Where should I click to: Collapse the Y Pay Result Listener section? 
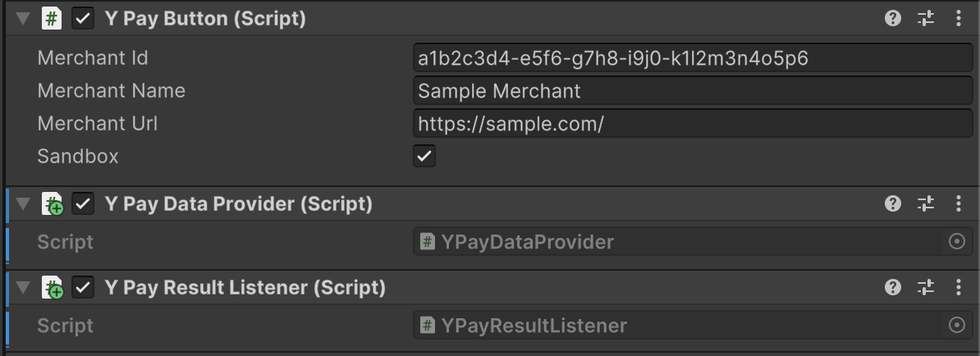[24, 288]
